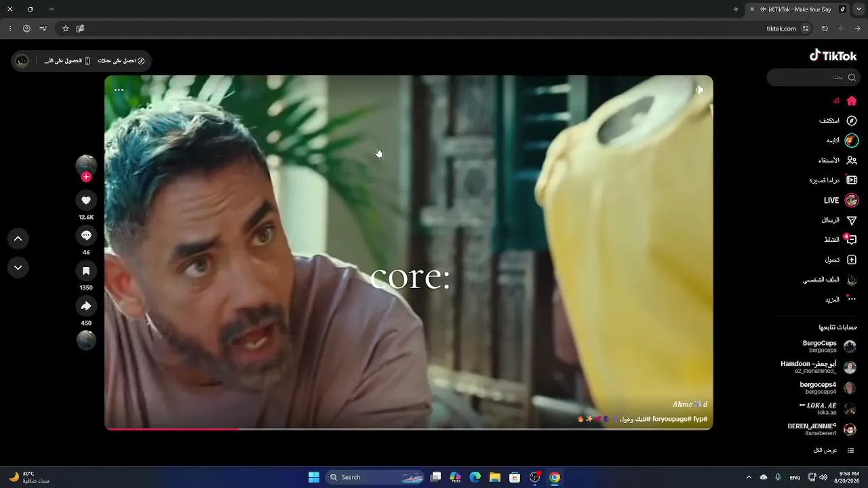Open Activity (النشاط) notifications icon

(852, 240)
